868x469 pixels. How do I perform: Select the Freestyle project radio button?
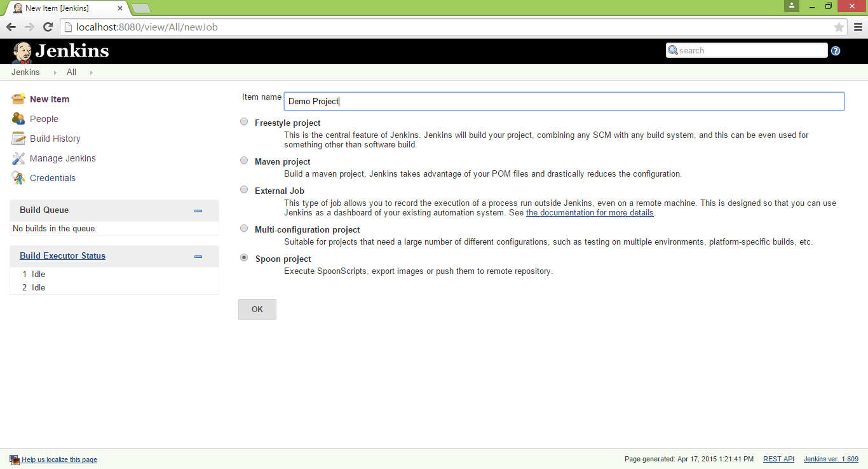244,122
